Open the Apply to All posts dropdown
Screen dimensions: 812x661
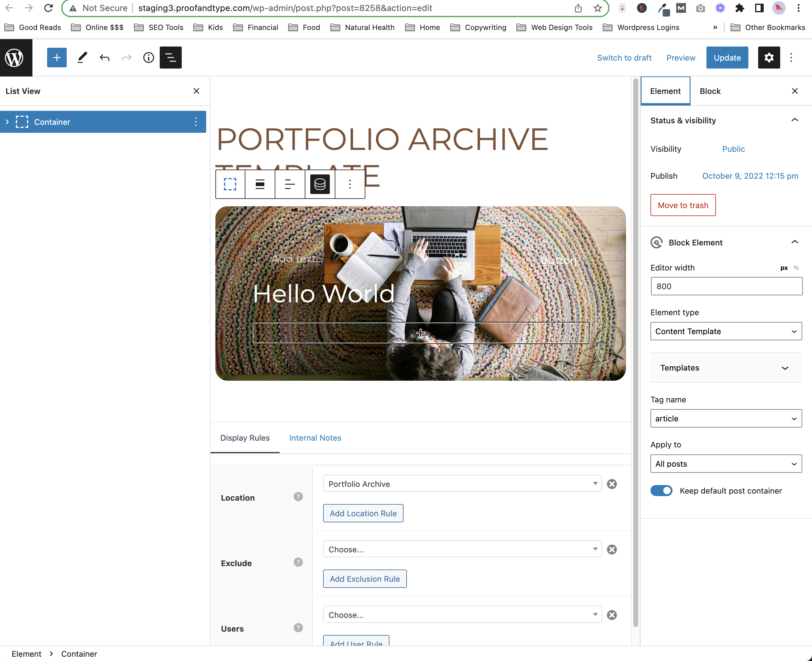tap(726, 464)
